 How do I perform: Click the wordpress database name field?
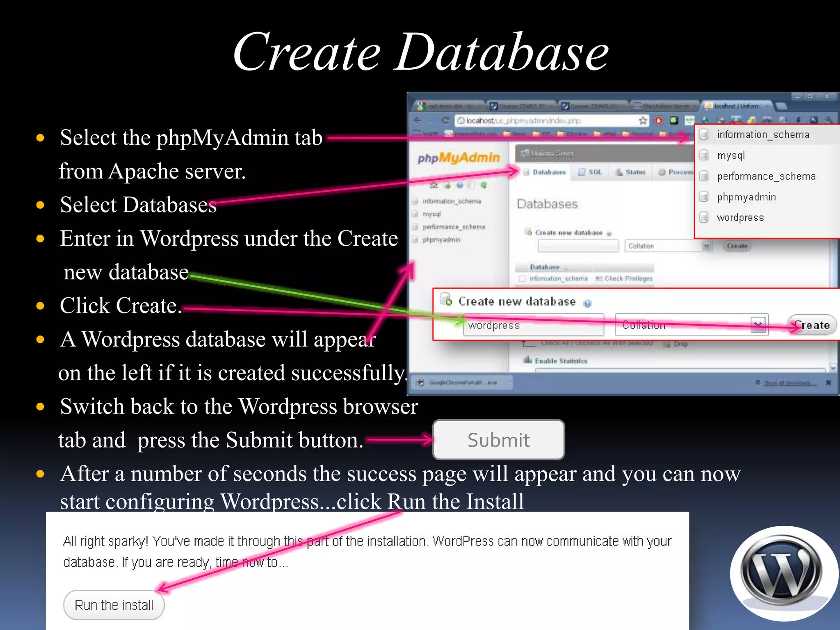(534, 325)
